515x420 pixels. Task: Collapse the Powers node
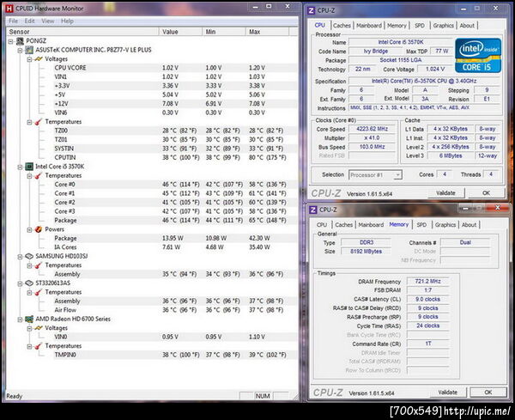29,229
